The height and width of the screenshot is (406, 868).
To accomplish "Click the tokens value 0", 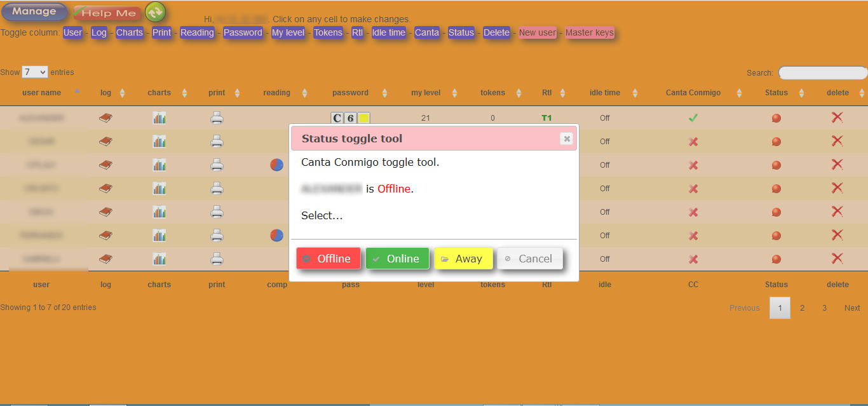I will pos(492,118).
